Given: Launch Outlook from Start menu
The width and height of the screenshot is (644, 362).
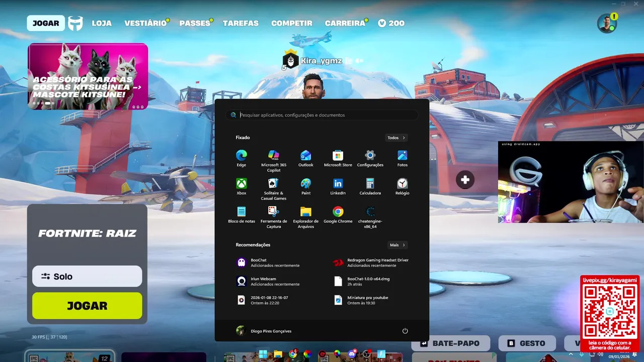Looking at the screenshot, I should [x=306, y=158].
